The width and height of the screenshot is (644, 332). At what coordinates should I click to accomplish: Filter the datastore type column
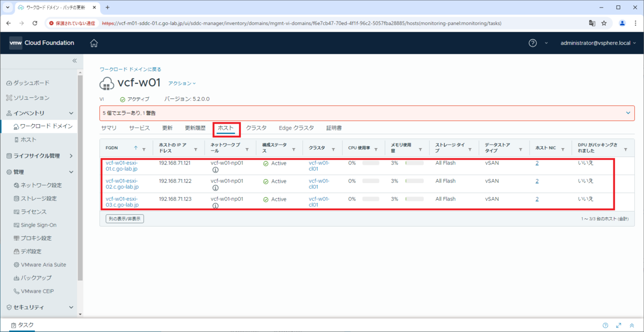[x=520, y=150]
